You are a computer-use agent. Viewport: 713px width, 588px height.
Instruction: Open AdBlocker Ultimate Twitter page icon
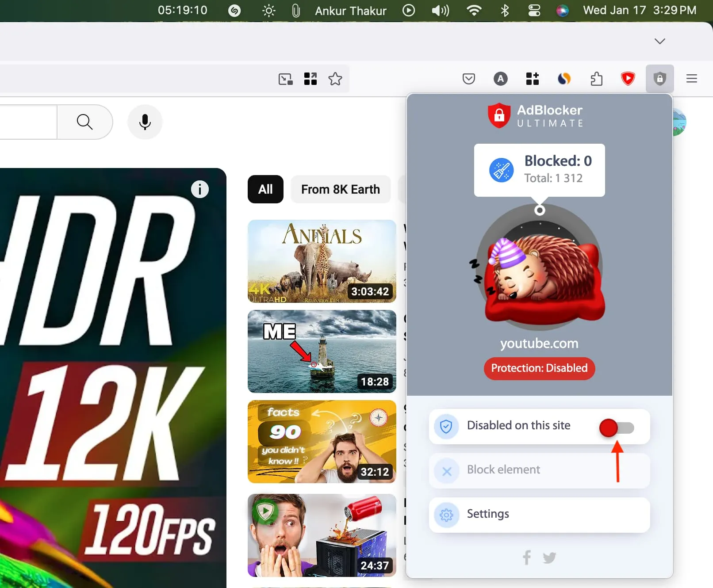coord(549,557)
